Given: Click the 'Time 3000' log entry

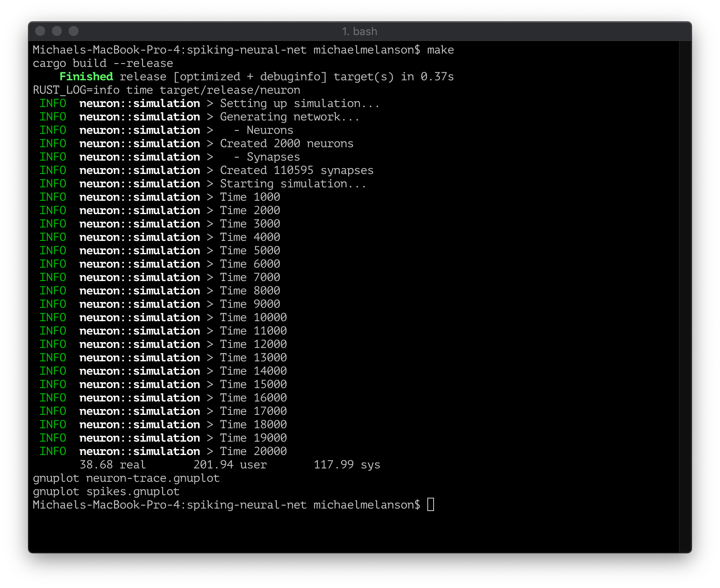Looking at the screenshot, I should [250, 224].
